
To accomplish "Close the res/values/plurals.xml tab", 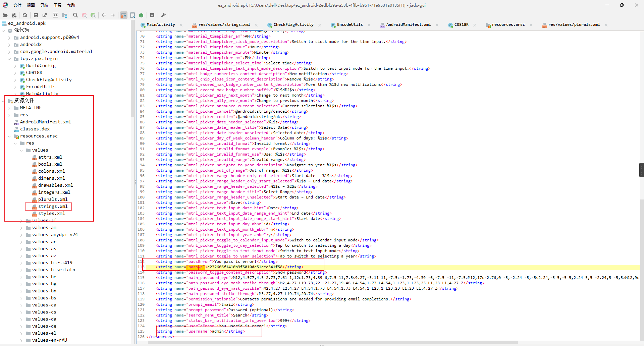I will (606, 25).
